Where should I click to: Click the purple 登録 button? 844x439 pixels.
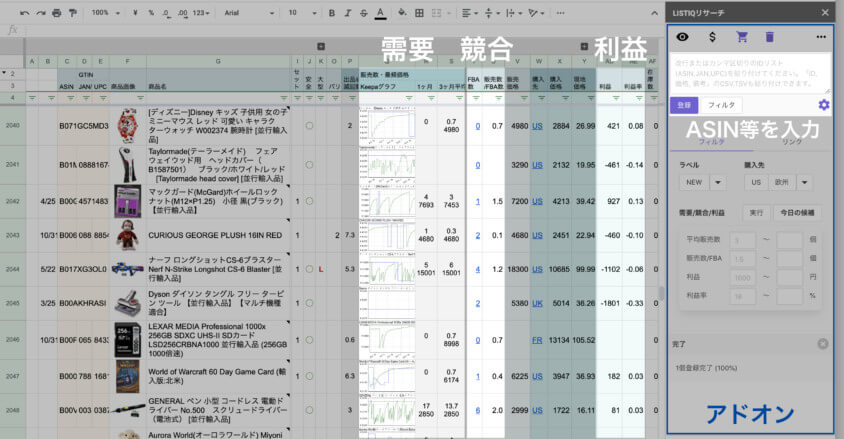(x=684, y=105)
